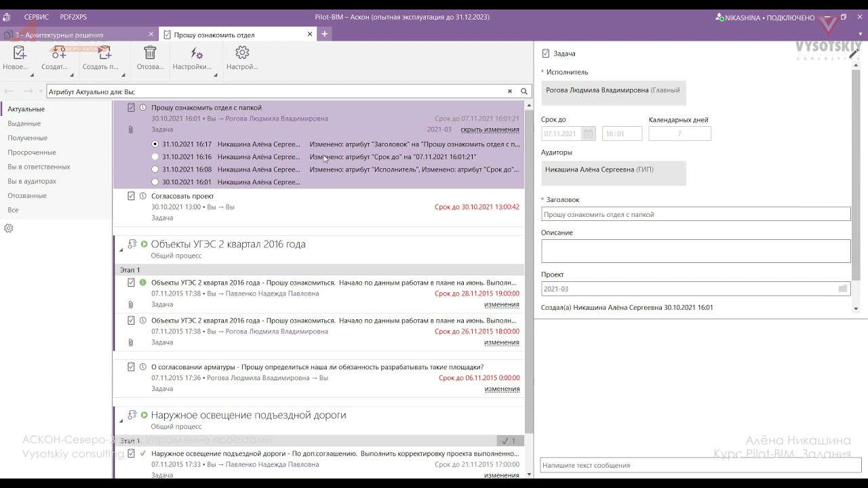Toggle checkbox of Согласовать проект task

point(132,196)
